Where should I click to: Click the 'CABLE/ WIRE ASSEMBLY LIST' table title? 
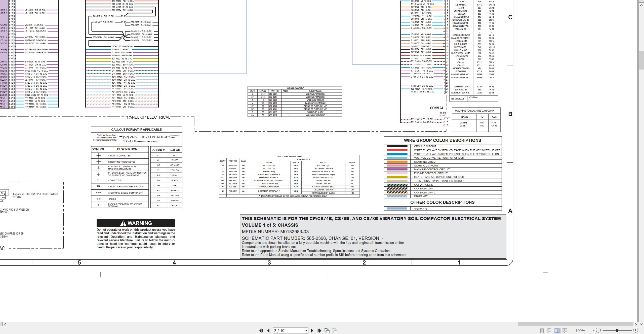(x=289, y=156)
